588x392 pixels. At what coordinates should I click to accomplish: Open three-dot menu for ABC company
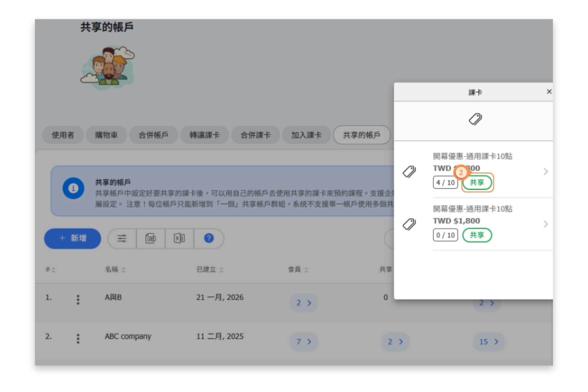click(x=78, y=339)
